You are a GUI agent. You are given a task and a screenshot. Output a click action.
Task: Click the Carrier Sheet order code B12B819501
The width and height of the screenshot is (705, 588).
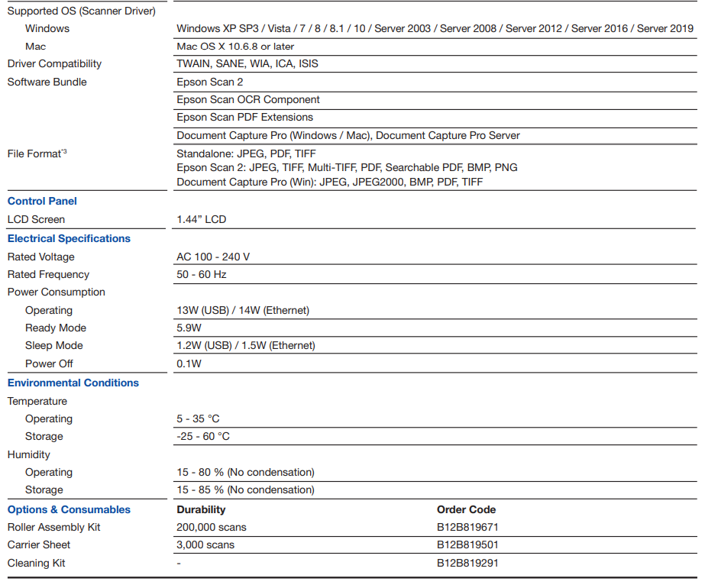[x=467, y=545]
